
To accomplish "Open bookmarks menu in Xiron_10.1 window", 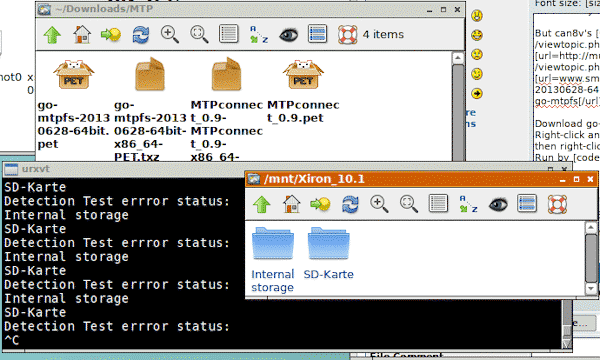I will click(x=321, y=204).
